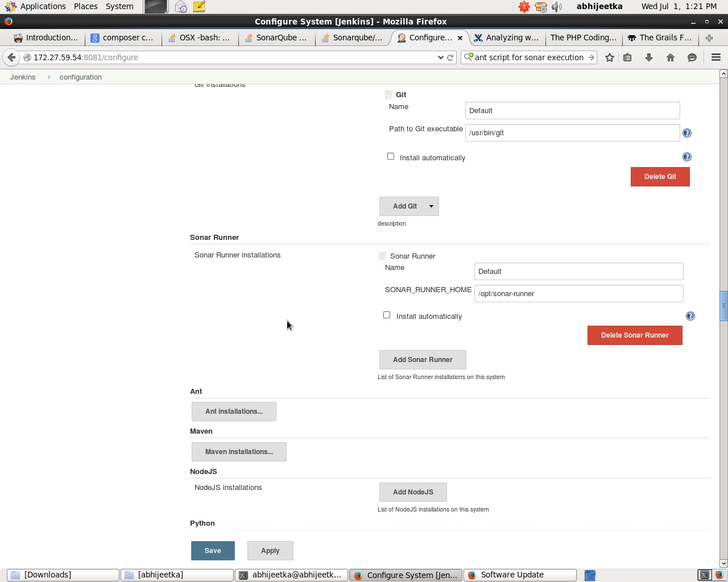Expand Maven installations section
Image resolution: width=728 pixels, height=582 pixels.
point(239,452)
